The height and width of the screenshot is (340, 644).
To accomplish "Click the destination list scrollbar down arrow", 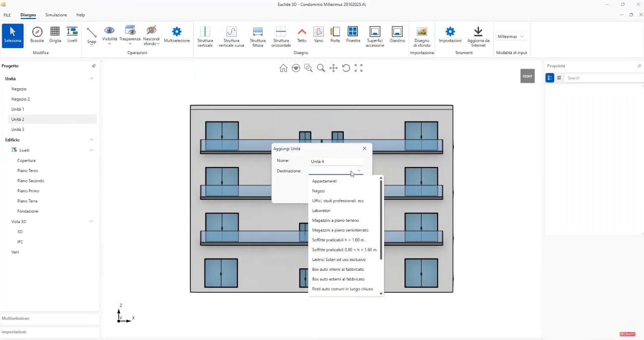I will coord(381,294).
